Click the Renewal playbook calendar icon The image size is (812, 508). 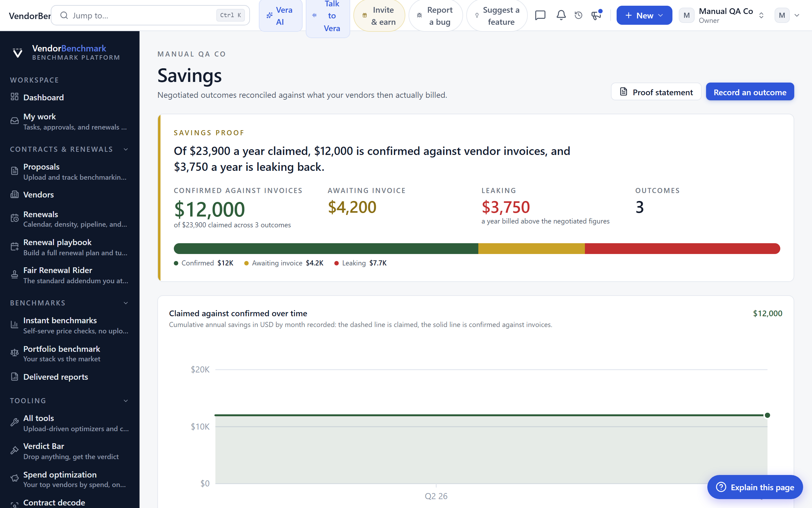point(14,247)
